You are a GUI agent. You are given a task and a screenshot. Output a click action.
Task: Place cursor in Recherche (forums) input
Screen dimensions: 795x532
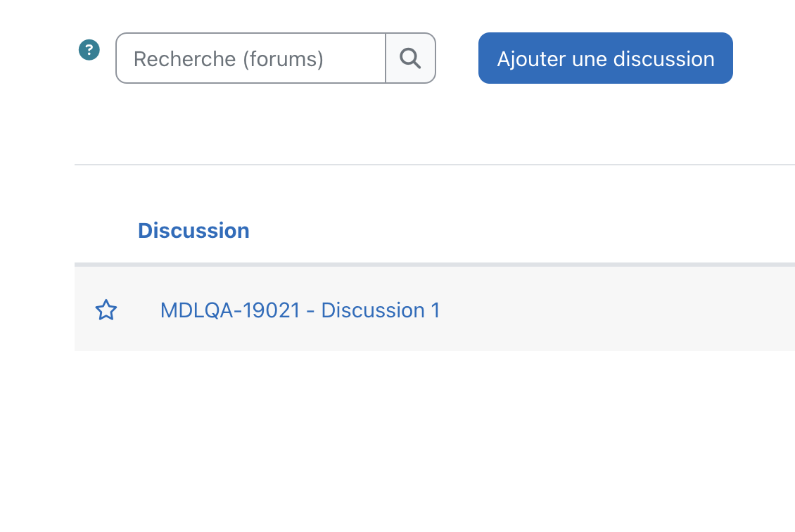click(x=250, y=58)
